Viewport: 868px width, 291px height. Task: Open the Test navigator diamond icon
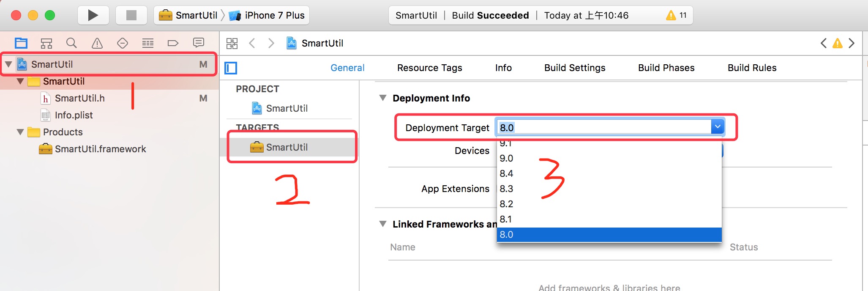[x=123, y=43]
